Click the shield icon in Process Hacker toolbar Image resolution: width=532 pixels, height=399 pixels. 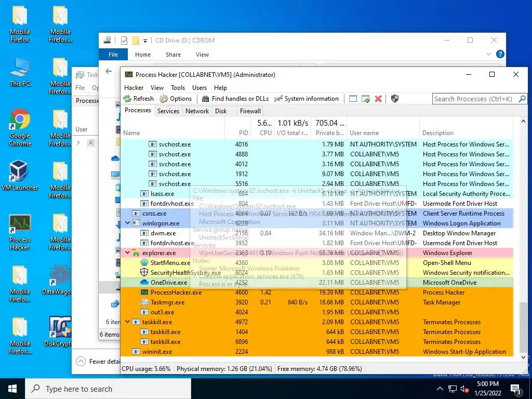point(395,99)
